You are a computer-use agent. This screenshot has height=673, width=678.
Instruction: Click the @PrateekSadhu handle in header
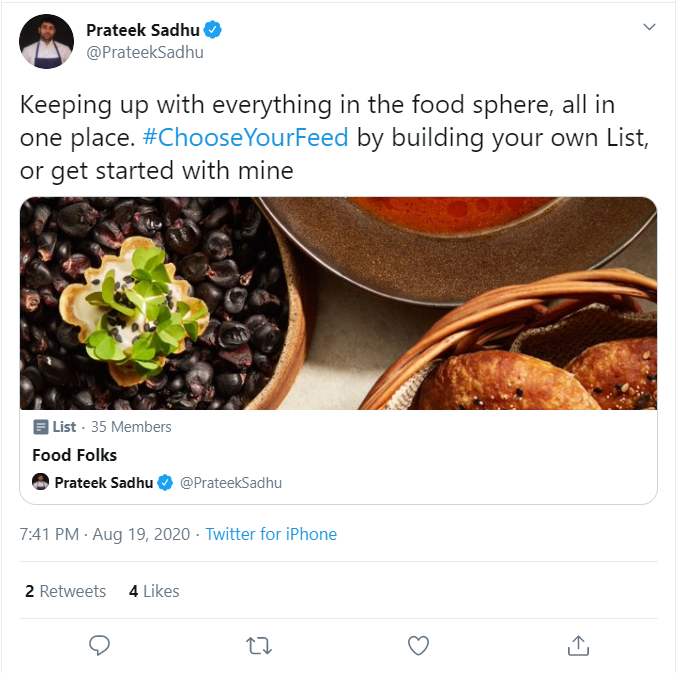(x=145, y=52)
